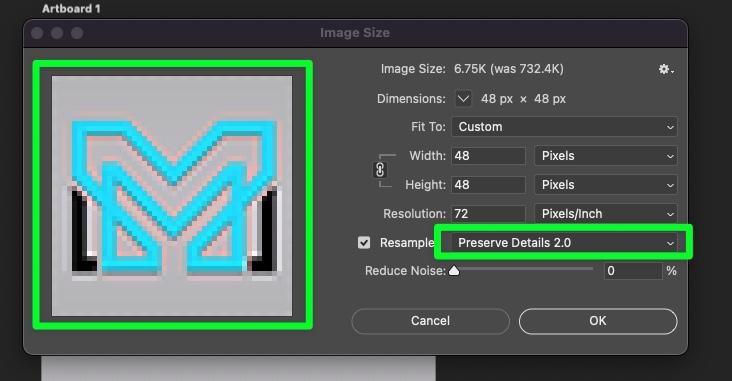The width and height of the screenshot is (732, 381).
Task: Click the OK button
Action: click(598, 321)
